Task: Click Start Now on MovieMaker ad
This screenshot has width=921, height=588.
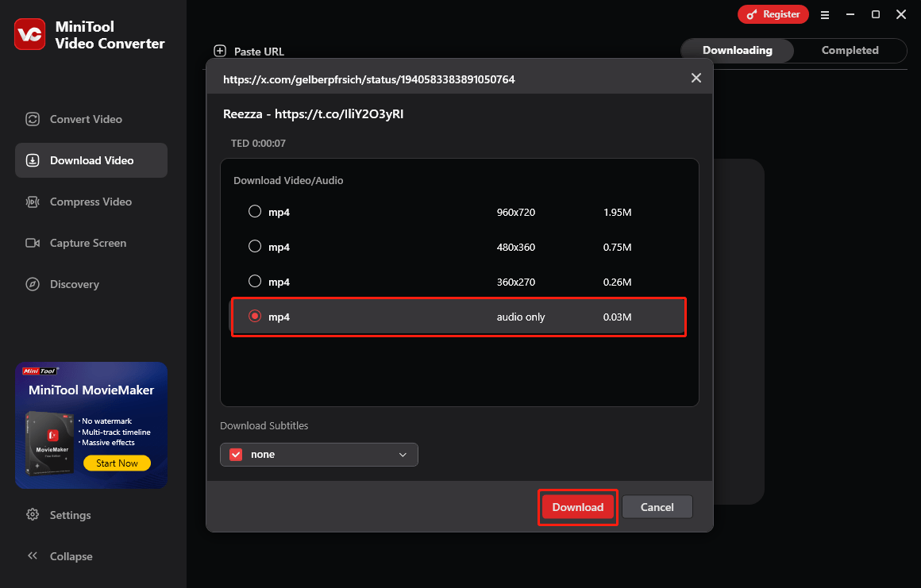Action: coord(117,463)
